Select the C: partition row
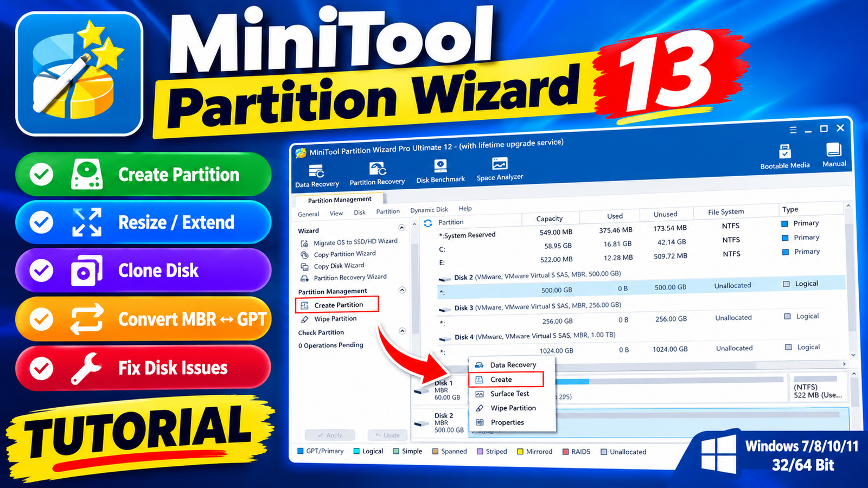868x488 pixels. pyautogui.click(x=640, y=244)
